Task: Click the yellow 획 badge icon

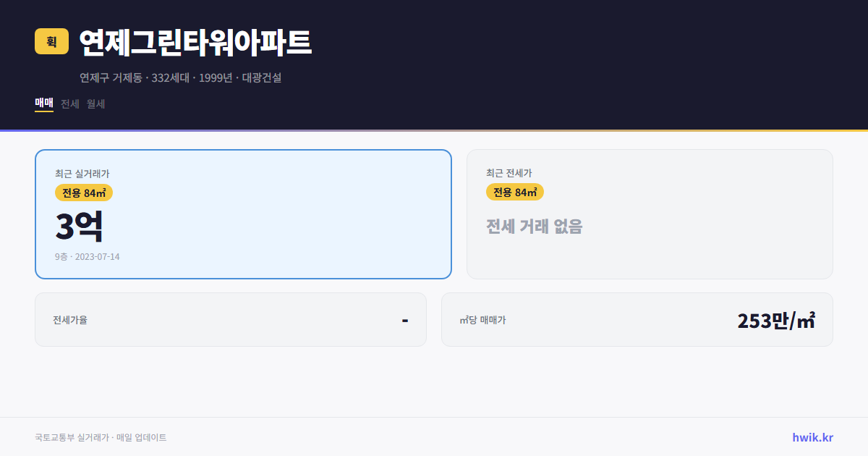Action: pos(48,42)
